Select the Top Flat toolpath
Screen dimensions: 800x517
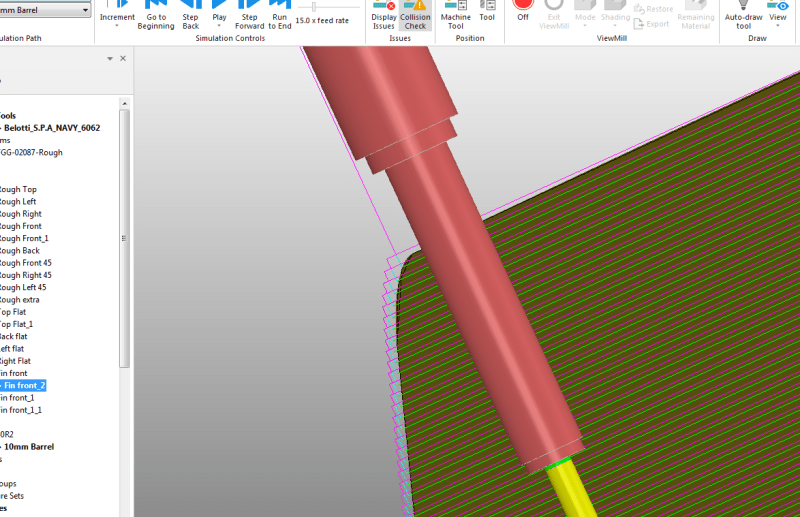point(13,312)
